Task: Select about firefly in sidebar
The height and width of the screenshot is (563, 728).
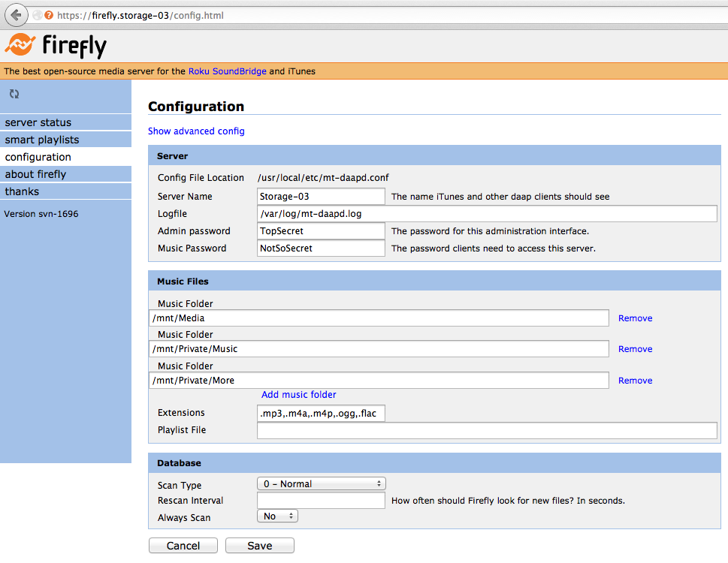Action: tap(35, 174)
